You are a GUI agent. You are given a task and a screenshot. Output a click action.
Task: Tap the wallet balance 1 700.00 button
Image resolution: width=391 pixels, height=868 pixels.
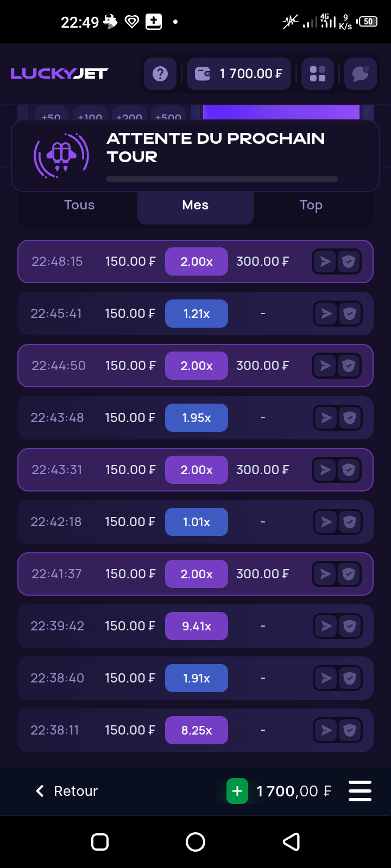pos(239,74)
